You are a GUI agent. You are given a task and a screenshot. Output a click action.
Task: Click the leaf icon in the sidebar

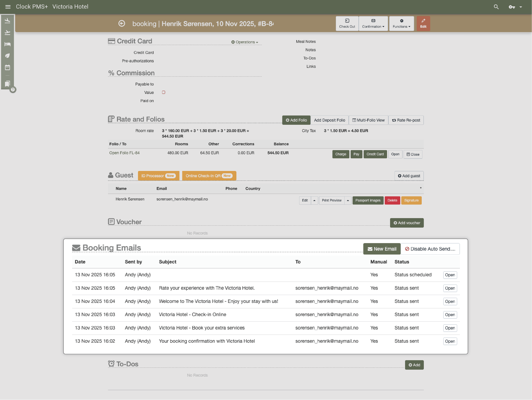(7, 56)
